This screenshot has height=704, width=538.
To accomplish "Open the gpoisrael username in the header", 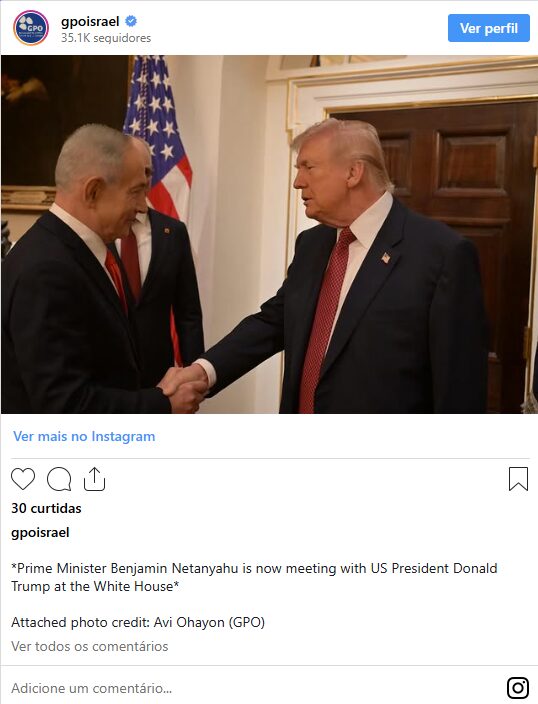I will click(90, 22).
